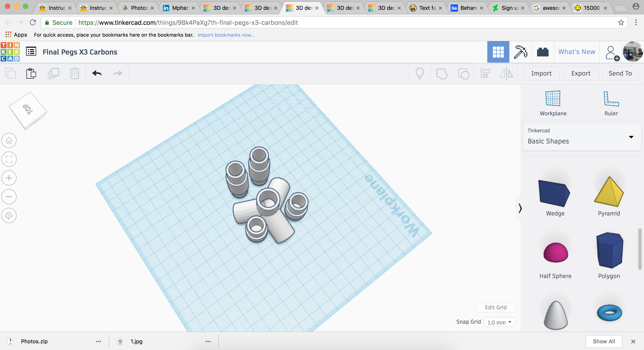Viewport: 644px width, 350px height.
Task: Click the Undo arrow icon
Action: point(97,73)
